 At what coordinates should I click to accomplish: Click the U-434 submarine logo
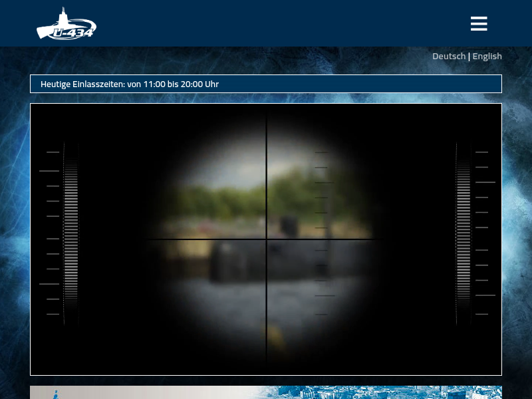coord(66,25)
